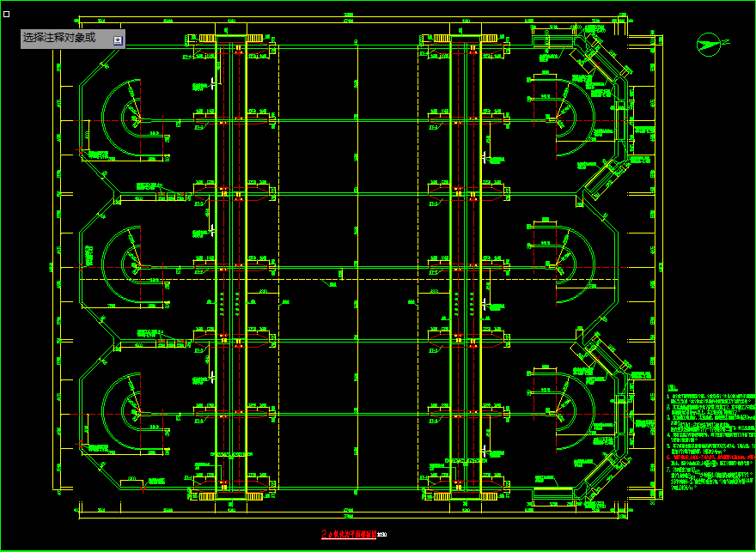Click the white scale text next to the drawing title
This screenshot has height=552, width=756.
pyautogui.click(x=381, y=534)
